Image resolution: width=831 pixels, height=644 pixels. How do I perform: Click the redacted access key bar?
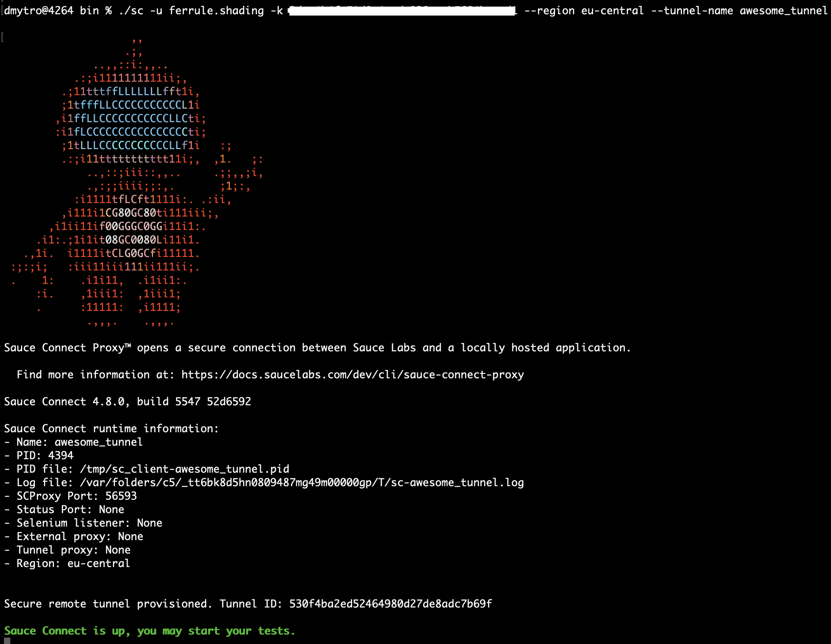click(x=401, y=11)
